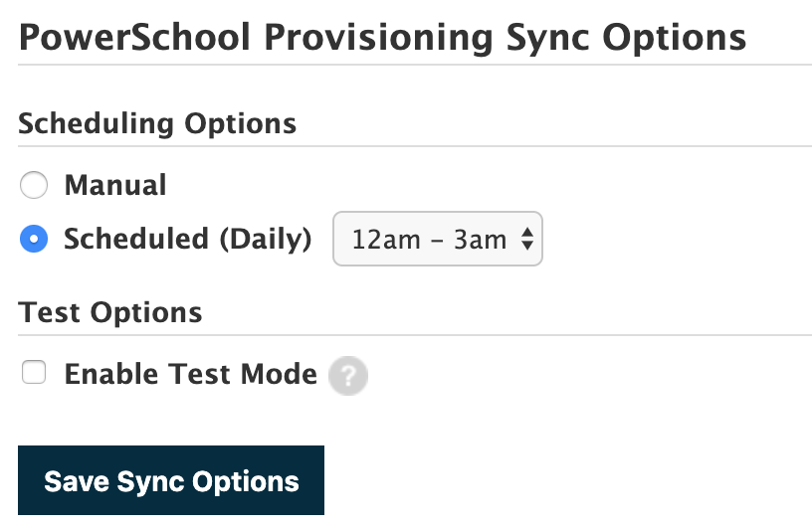The height and width of the screenshot is (531, 812).
Task: Click the Manual option label text
Action: coord(115,186)
